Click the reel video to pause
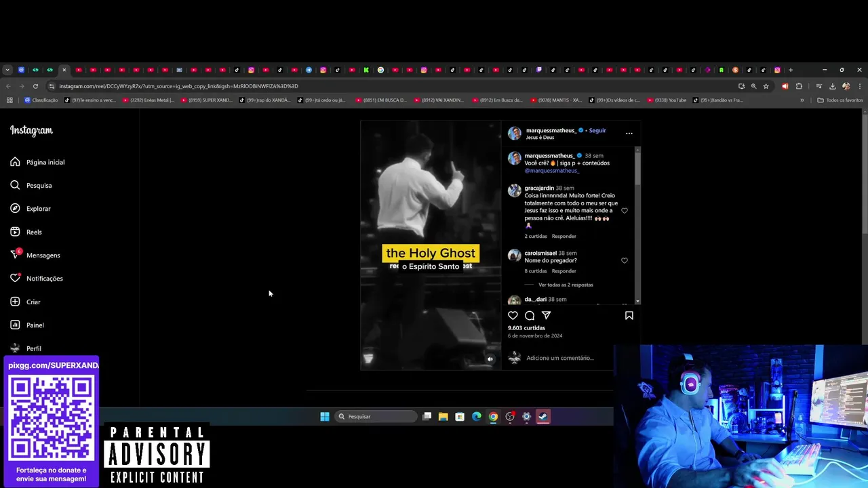This screenshot has height=488, width=868. [x=430, y=245]
